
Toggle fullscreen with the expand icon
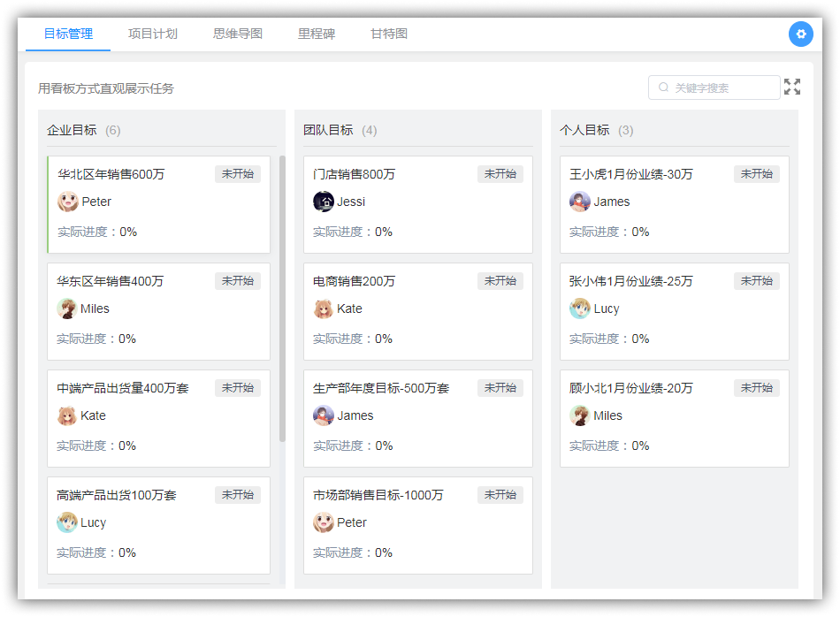click(x=791, y=87)
